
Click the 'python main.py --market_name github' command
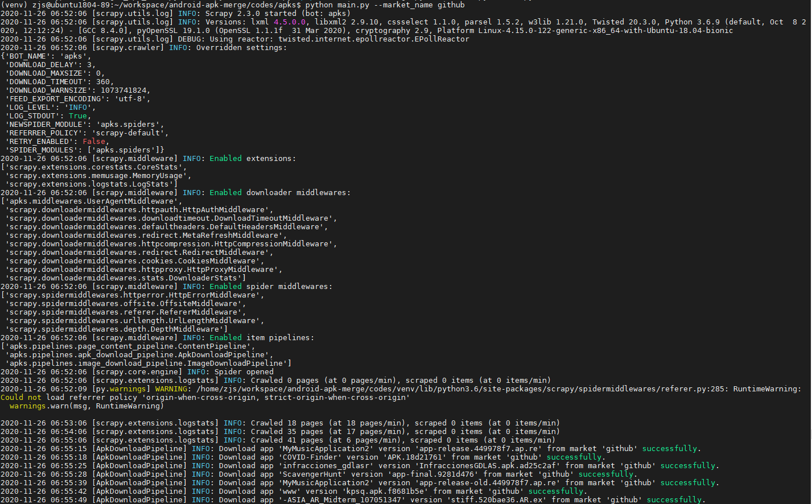pos(385,5)
